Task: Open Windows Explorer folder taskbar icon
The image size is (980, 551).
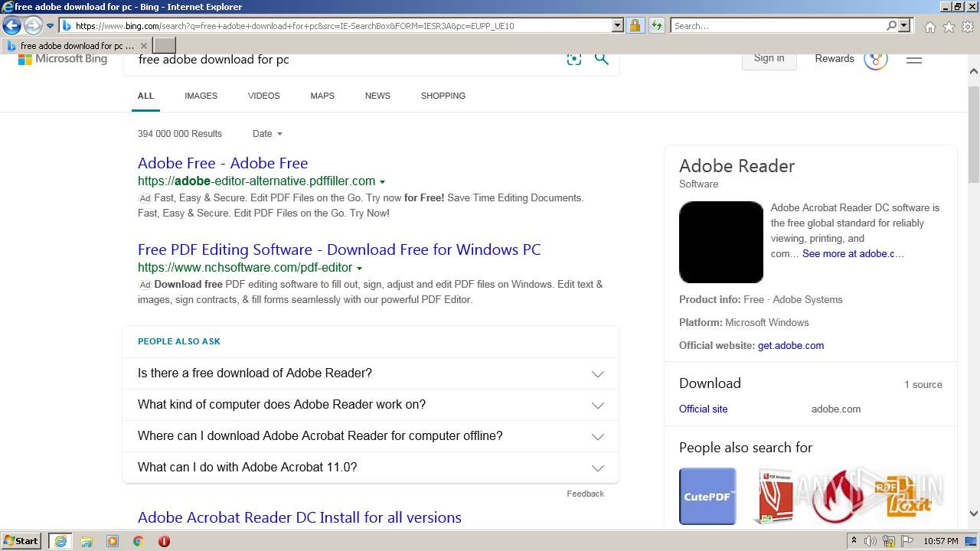Action: (87, 541)
